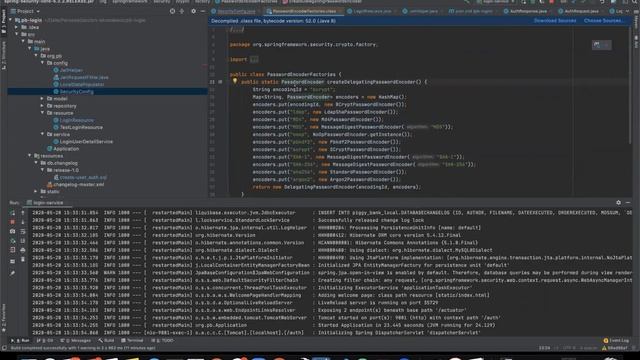Click the red stop button in top toolbar
Viewport: 640px width, 360px height.
click(x=552, y=2)
